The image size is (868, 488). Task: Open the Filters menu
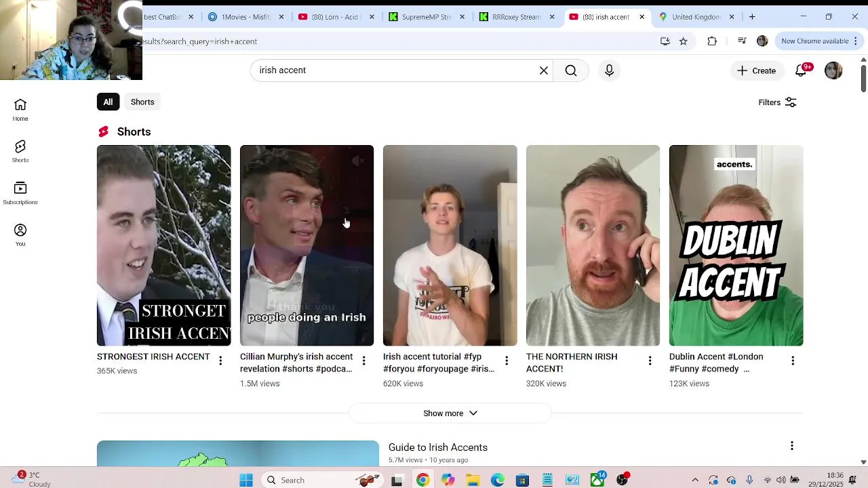(777, 102)
